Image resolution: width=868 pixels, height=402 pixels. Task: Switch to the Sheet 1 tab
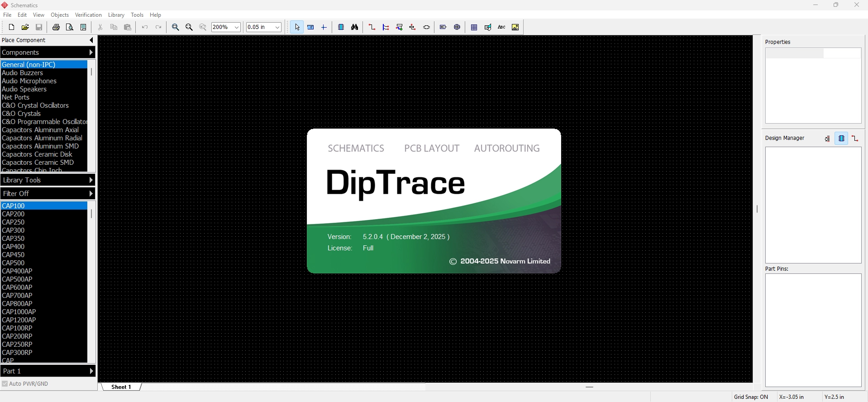coord(121,387)
